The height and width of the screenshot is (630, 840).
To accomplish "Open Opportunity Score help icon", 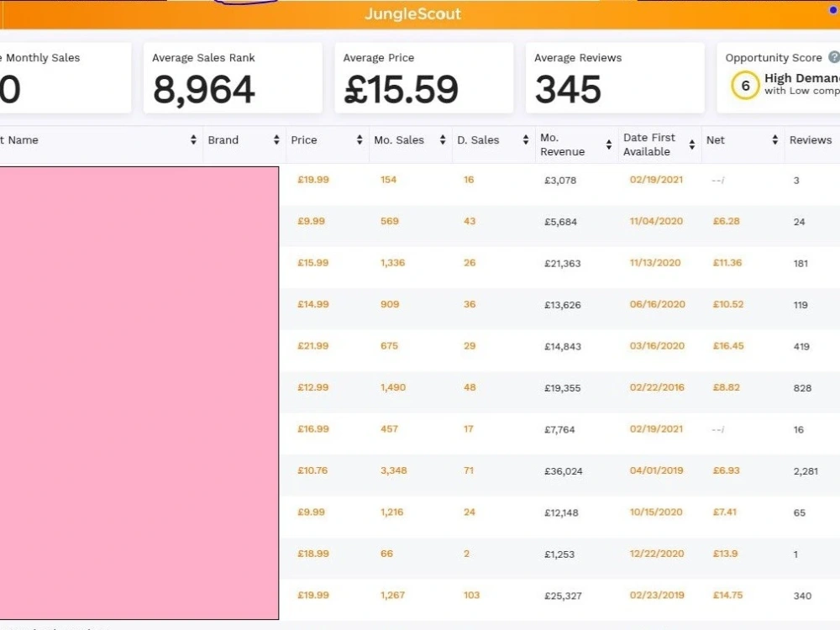I will point(834,57).
